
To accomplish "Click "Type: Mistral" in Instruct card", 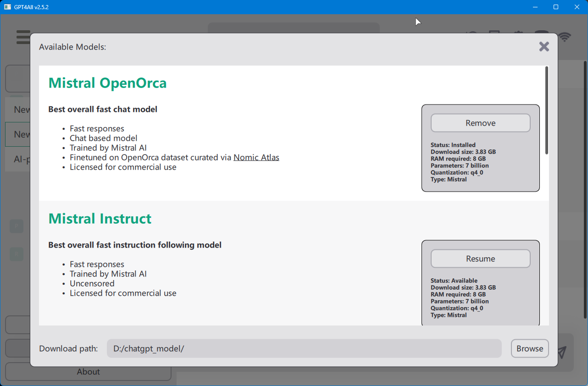I will click(449, 315).
